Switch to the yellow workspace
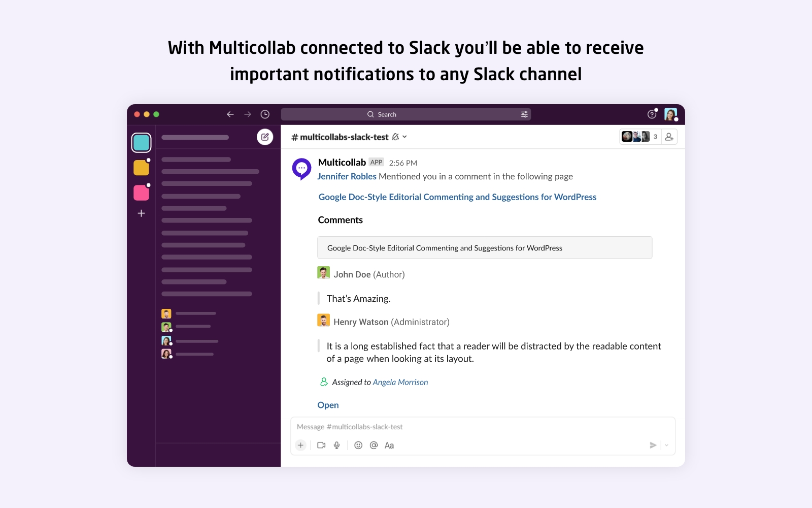The width and height of the screenshot is (812, 508). (x=141, y=168)
